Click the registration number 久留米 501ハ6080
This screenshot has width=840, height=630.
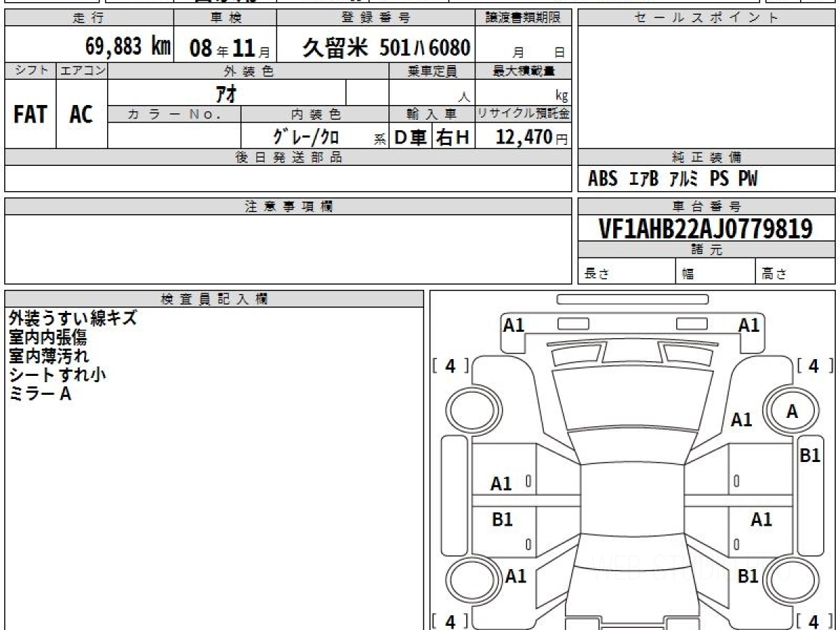point(386,48)
